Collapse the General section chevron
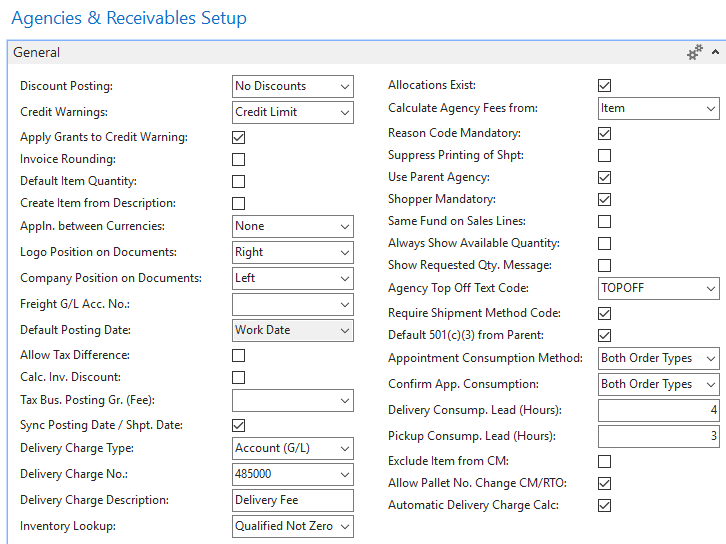This screenshot has height=544, width=726. (x=717, y=53)
